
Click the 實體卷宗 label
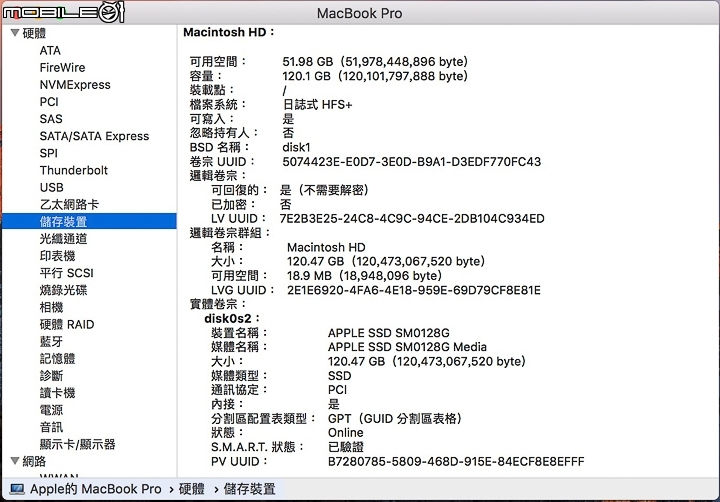pos(218,304)
